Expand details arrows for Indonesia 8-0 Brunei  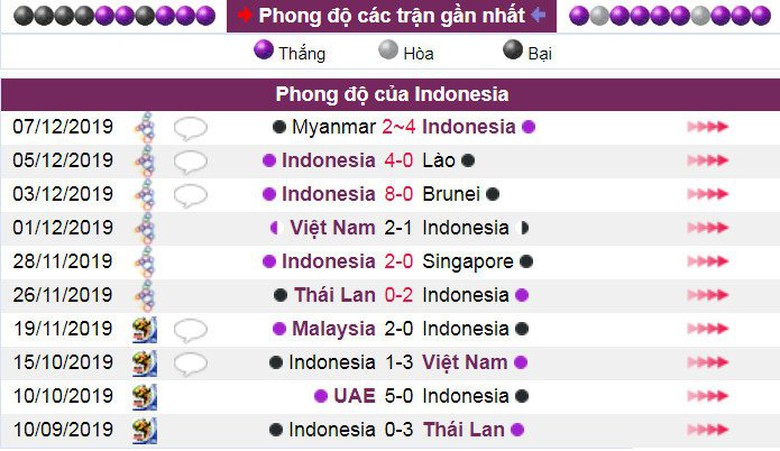708,194
